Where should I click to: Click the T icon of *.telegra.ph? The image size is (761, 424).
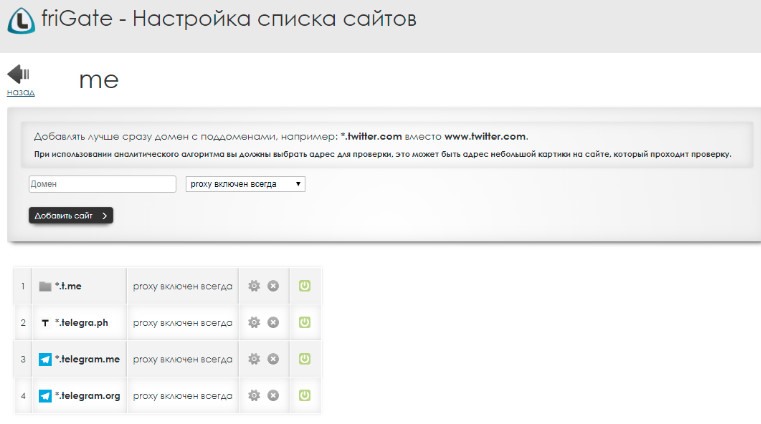[45, 323]
